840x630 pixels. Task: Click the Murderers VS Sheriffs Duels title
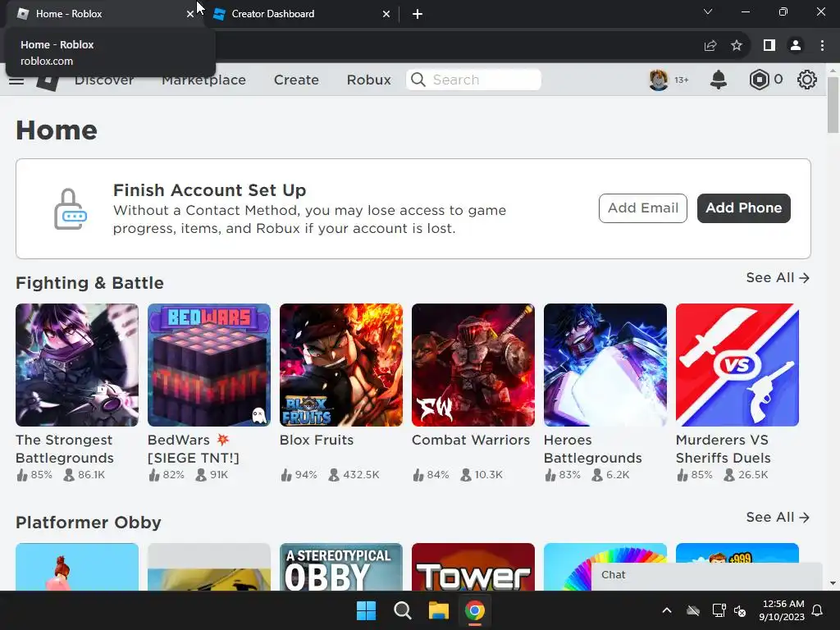[x=724, y=449]
